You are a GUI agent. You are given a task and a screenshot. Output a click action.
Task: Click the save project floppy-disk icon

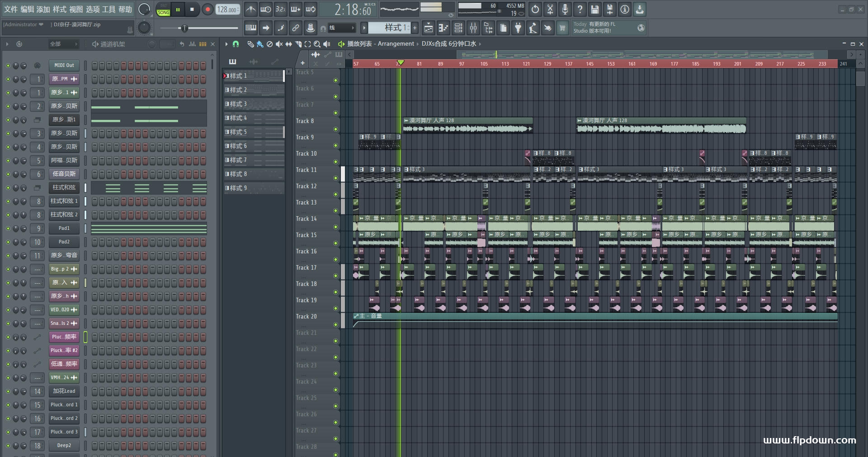point(595,9)
